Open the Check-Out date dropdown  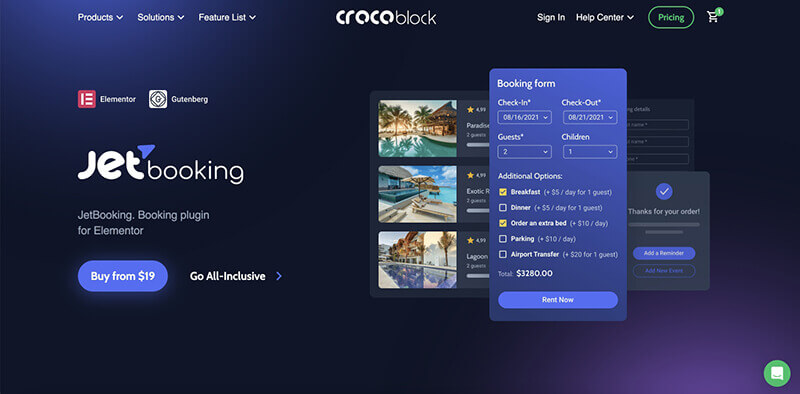click(x=590, y=117)
